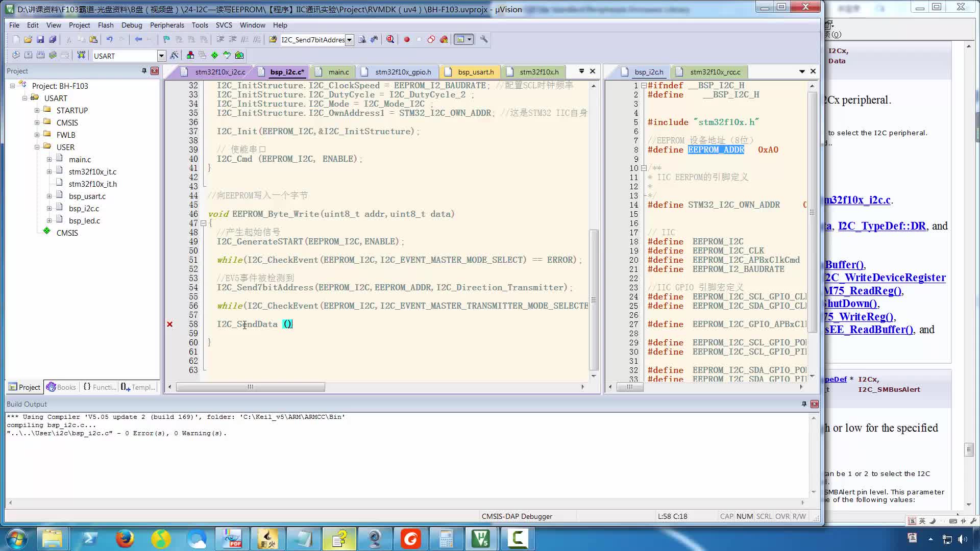Create a new file with toolbar icon
The width and height of the screenshot is (980, 551).
tap(16, 39)
